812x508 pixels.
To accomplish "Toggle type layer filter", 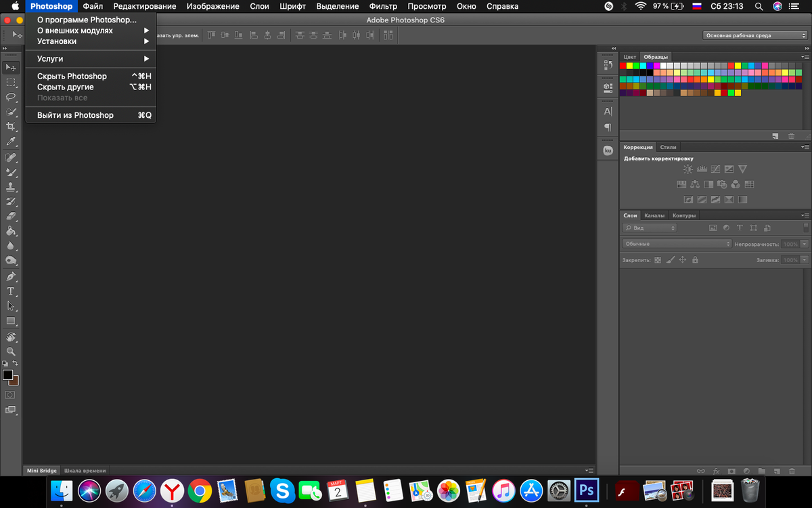I will [740, 228].
